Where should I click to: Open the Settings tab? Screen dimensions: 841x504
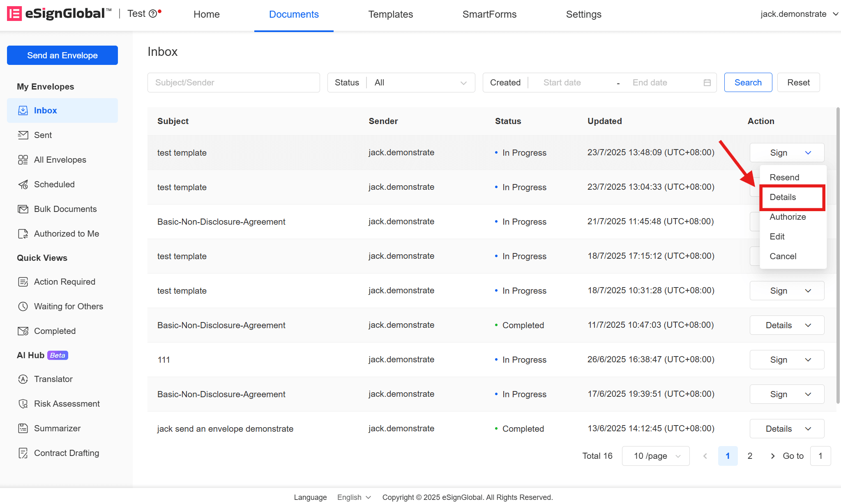click(x=584, y=14)
